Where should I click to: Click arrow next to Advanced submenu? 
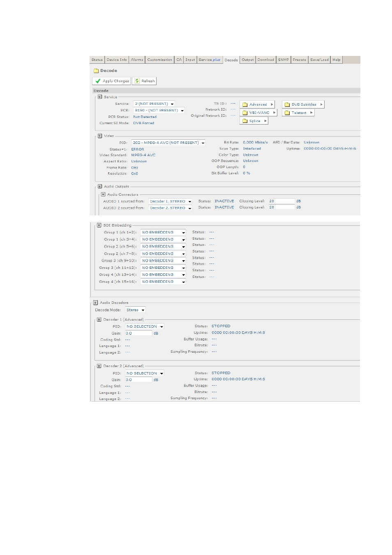pos(272,104)
